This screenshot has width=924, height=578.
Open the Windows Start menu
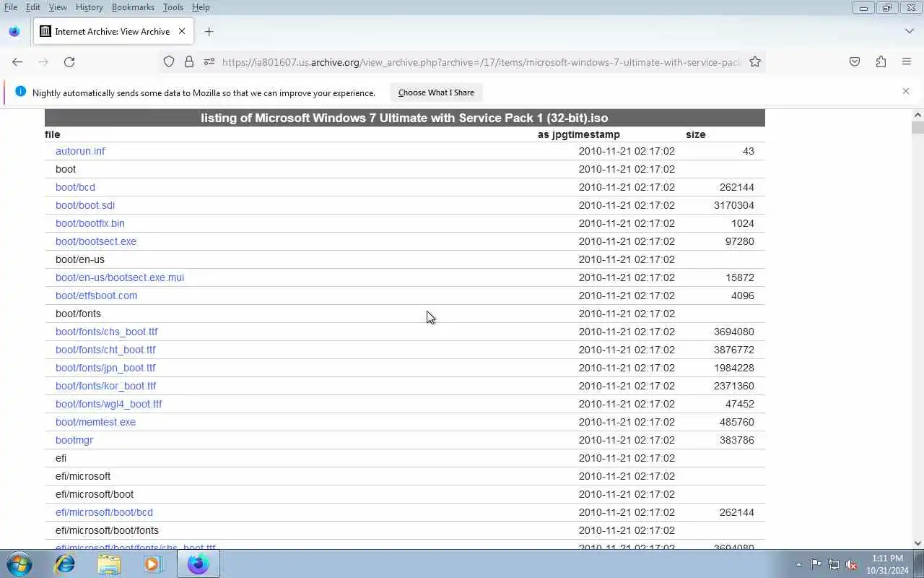(19, 564)
